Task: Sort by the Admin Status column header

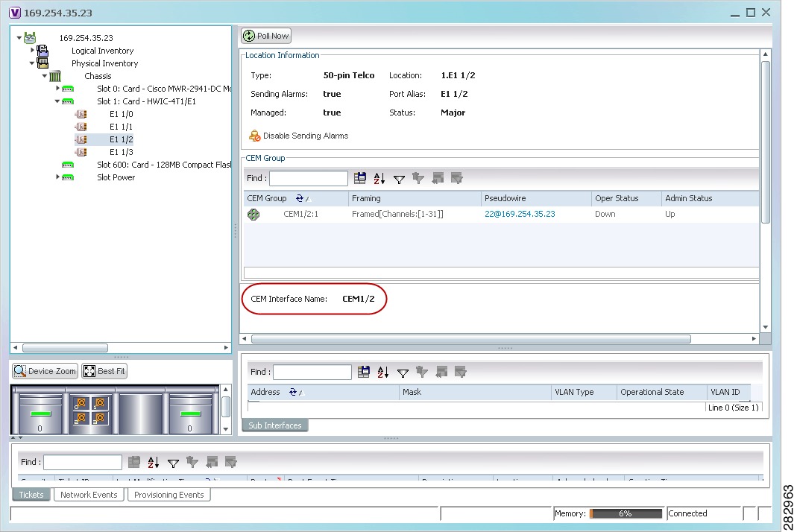Action: pyautogui.click(x=710, y=198)
